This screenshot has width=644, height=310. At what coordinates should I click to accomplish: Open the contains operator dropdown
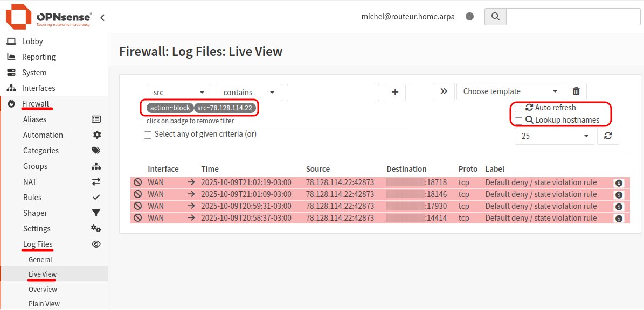248,92
